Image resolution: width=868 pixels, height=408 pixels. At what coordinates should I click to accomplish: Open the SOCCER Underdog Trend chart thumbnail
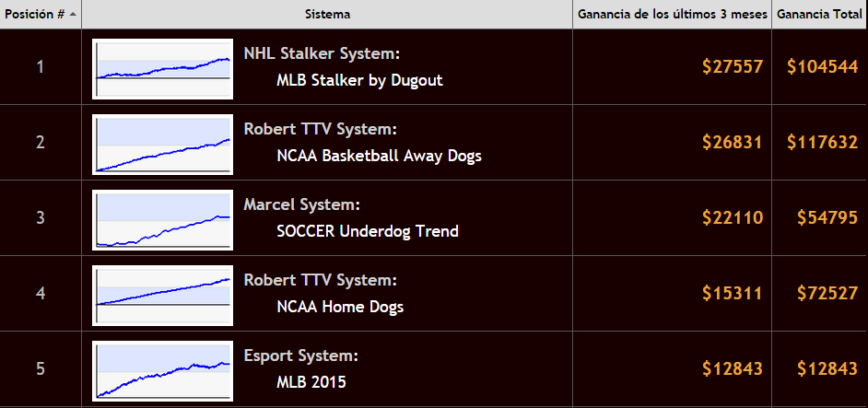click(163, 220)
